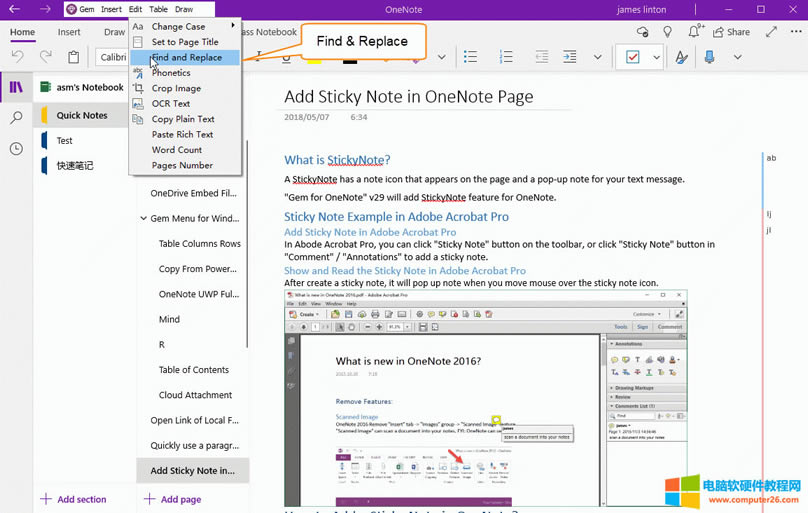This screenshot has width=808, height=513.
Task: Click the bulleted list icon
Action: (470, 58)
